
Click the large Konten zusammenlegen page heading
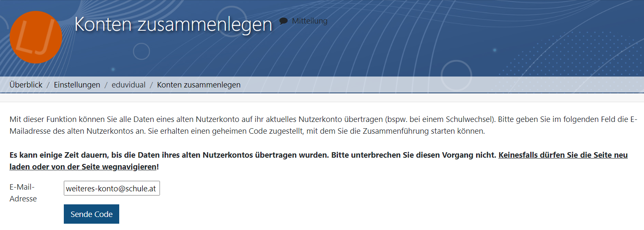[173, 25]
